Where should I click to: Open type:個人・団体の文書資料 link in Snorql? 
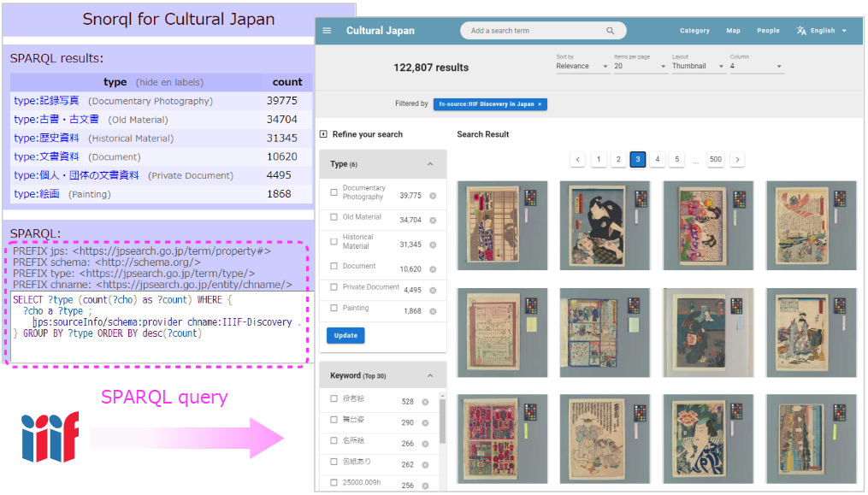(x=76, y=175)
